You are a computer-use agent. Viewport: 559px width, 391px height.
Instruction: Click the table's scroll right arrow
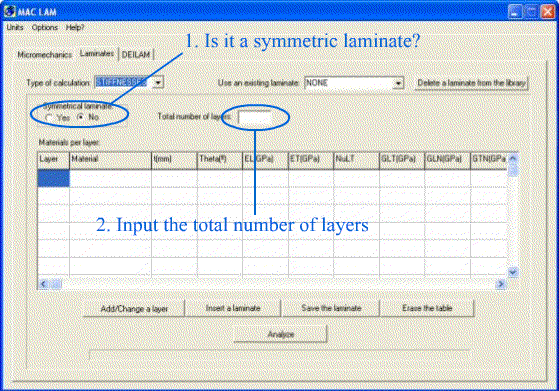(501, 284)
